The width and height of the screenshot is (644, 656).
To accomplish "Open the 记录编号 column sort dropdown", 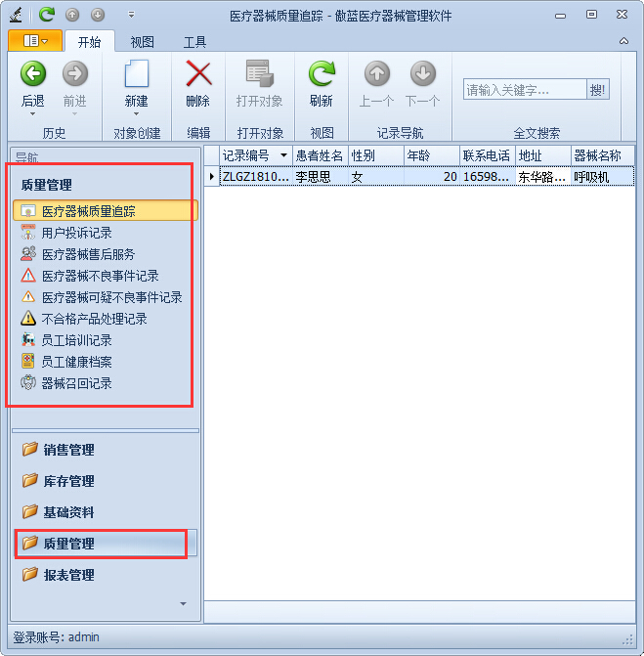I will 283,155.
